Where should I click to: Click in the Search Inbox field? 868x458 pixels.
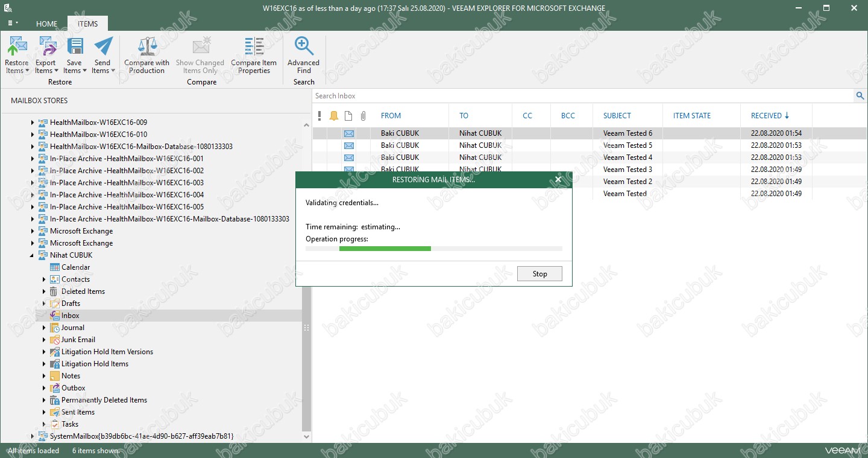coord(583,96)
